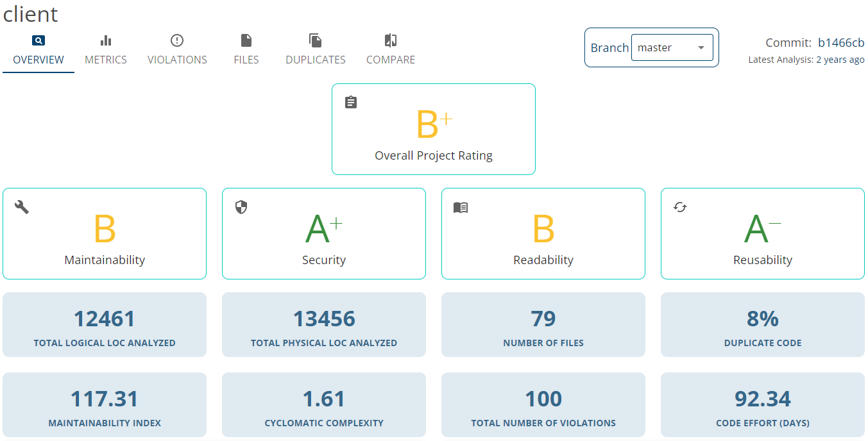
Task: Click the exclamation Violations icon
Action: 177,40
